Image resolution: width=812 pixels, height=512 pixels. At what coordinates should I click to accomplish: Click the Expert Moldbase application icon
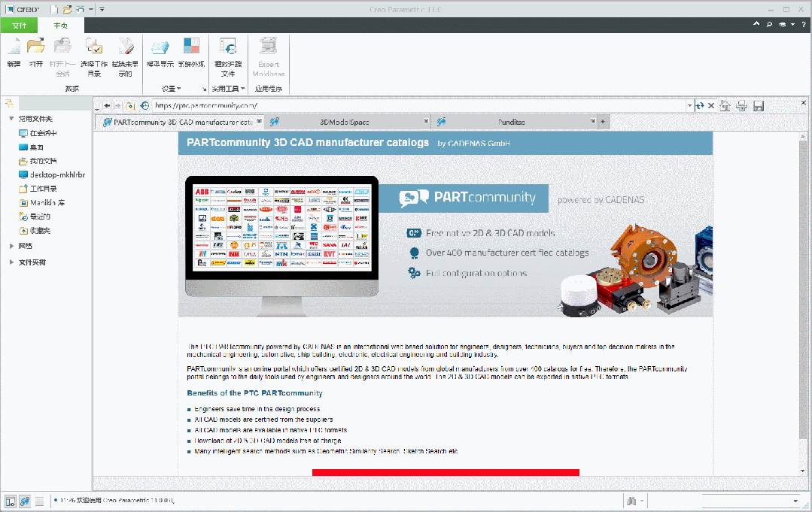[268, 47]
